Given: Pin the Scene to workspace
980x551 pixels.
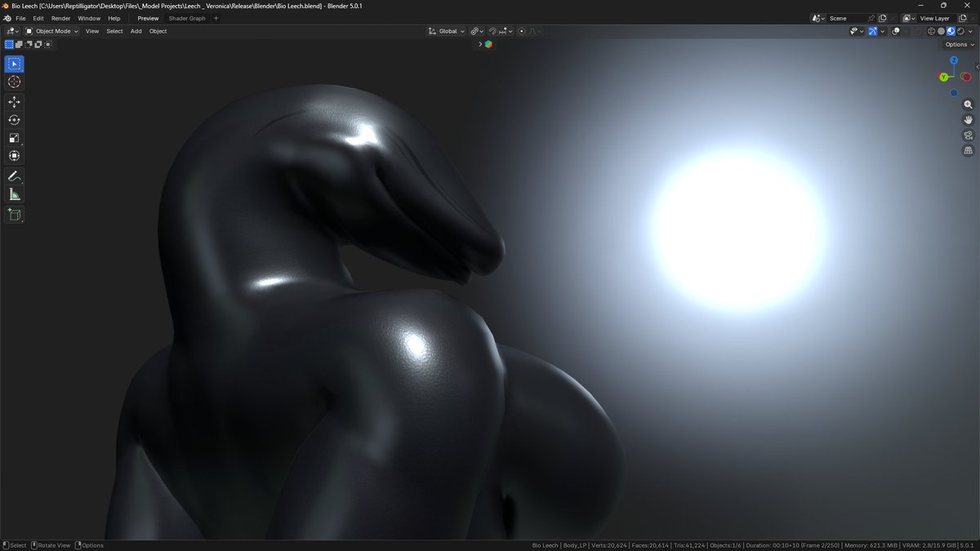Looking at the screenshot, I should tap(871, 18).
